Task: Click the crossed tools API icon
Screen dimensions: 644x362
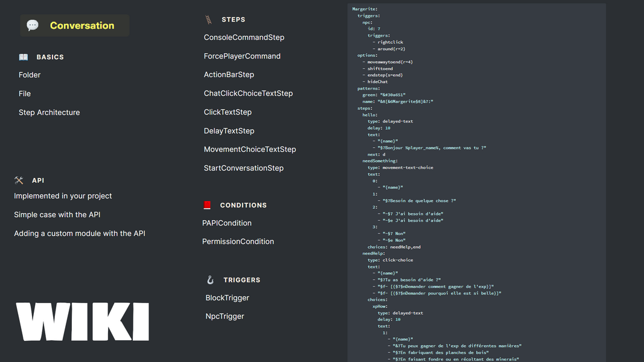Action: click(x=19, y=180)
